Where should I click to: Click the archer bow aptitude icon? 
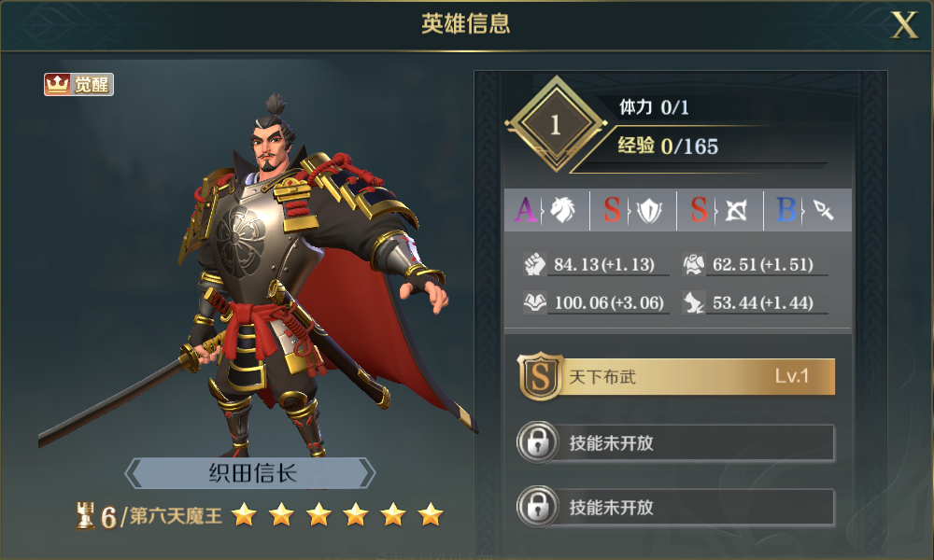736,210
